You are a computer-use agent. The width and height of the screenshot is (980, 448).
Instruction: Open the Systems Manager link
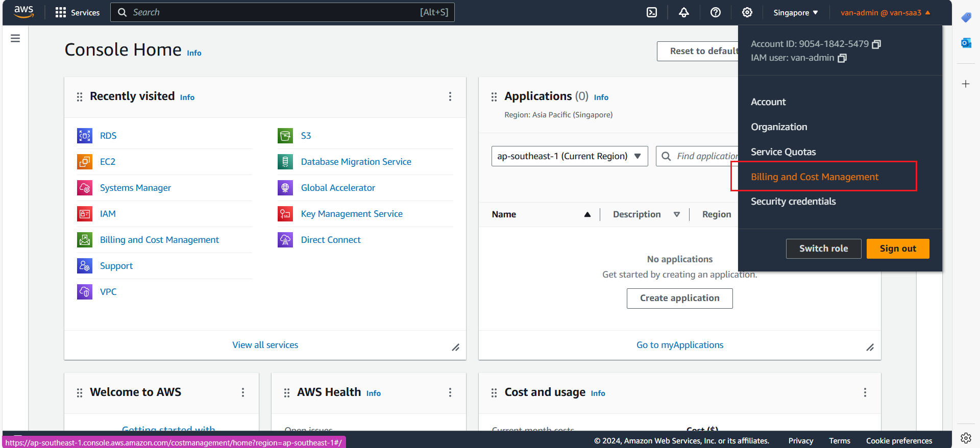coord(135,188)
